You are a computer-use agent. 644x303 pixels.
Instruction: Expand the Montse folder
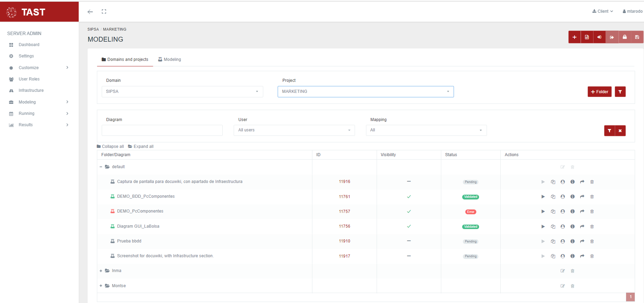tap(101, 286)
